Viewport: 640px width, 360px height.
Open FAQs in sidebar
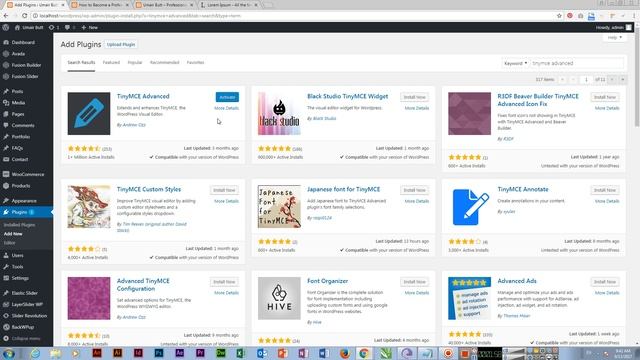[17, 148]
